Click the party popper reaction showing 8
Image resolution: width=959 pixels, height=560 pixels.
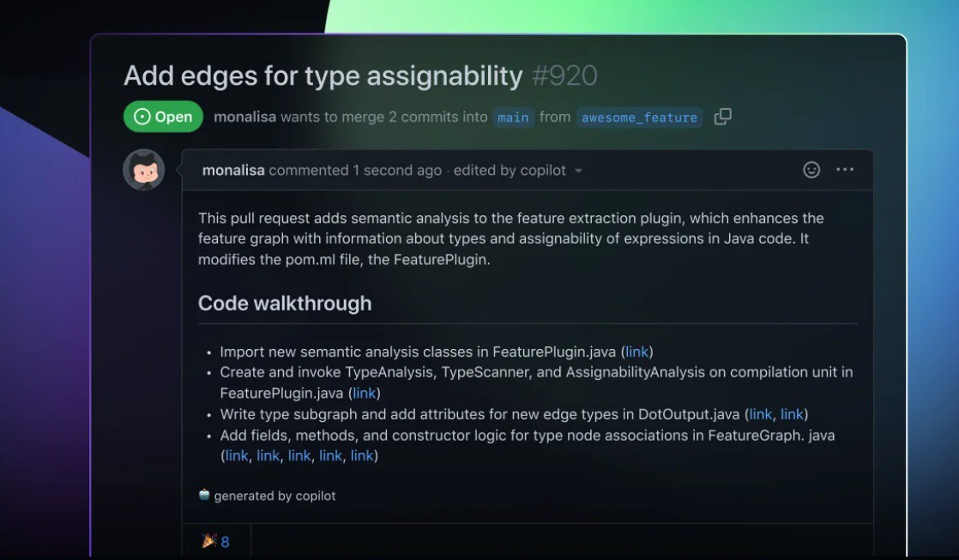point(216,541)
